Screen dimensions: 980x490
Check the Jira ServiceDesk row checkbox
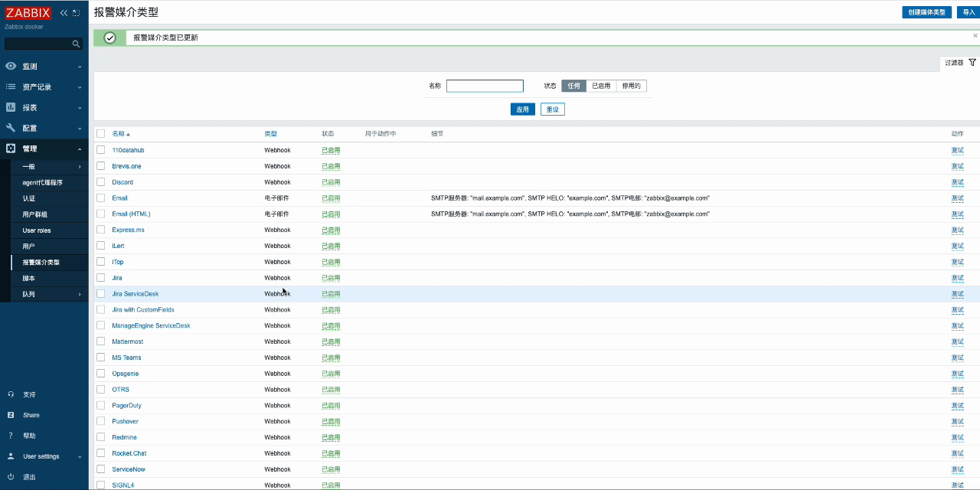[x=100, y=293]
